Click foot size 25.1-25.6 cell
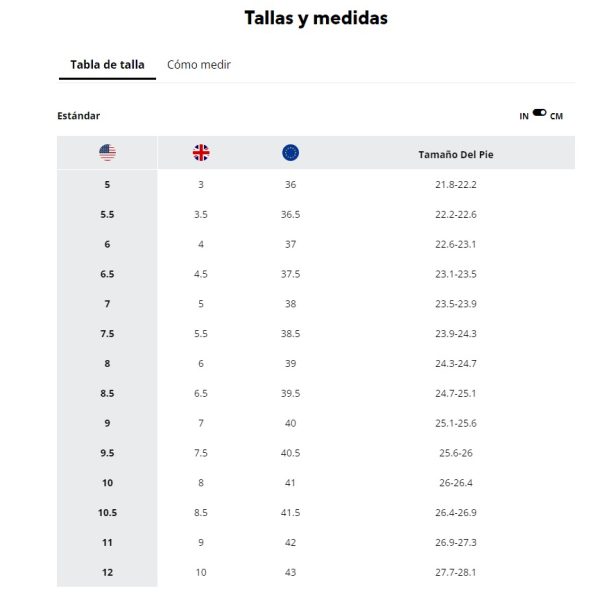Screen dimensions: 600x600 tap(456, 423)
